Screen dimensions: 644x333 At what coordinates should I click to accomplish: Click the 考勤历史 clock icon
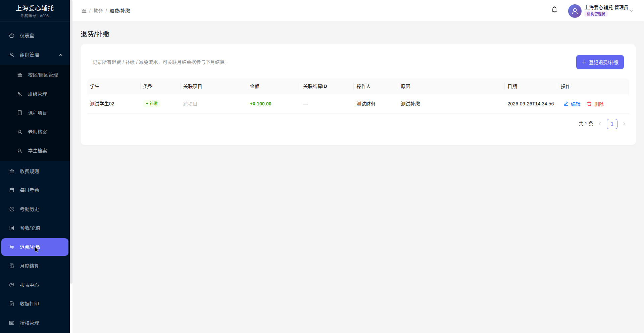coord(12,209)
